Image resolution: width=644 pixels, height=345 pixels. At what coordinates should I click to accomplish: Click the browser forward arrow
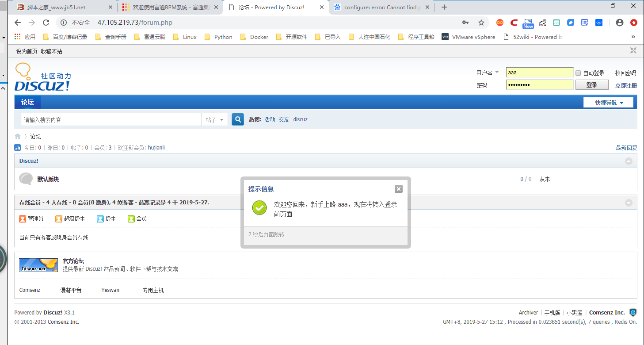click(x=32, y=23)
